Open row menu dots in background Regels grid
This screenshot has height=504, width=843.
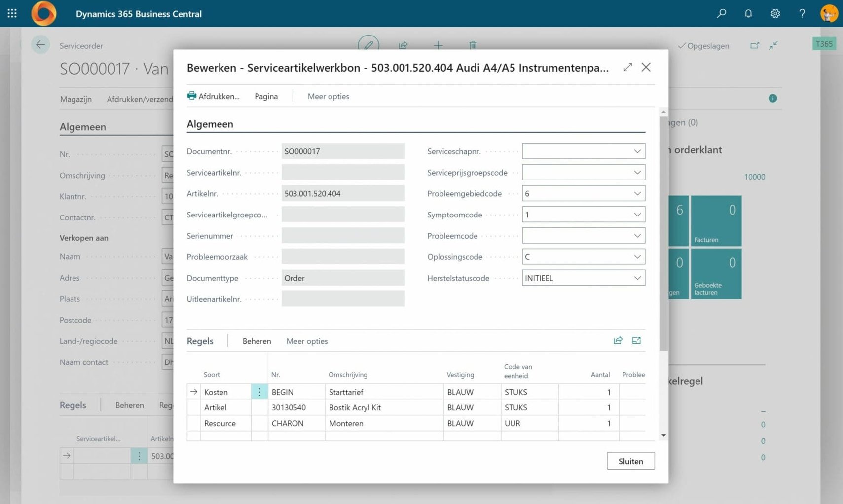[139, 456]
